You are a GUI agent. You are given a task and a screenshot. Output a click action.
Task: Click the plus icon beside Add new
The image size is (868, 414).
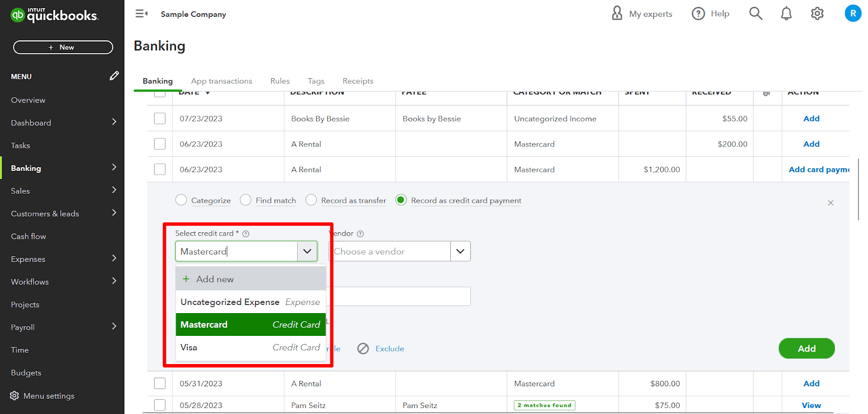click(x=186, y=279)
